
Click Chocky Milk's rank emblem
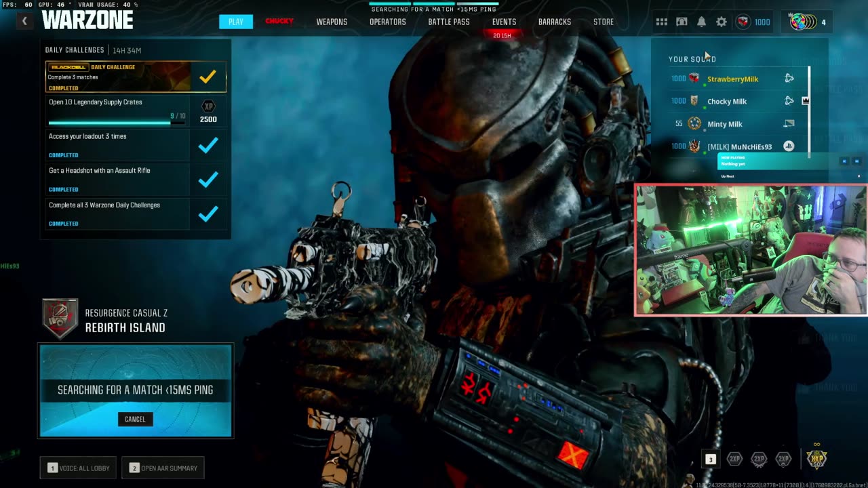tap(694, 101)
